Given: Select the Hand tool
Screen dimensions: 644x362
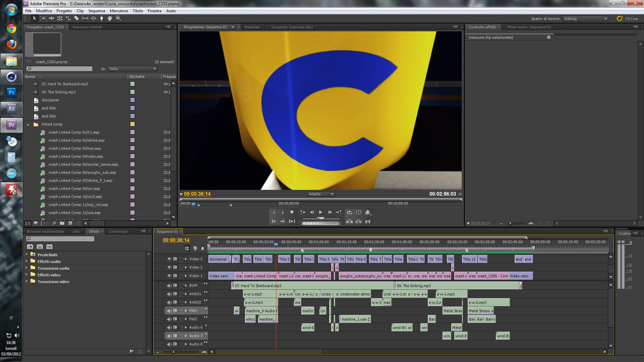Looking at the screenshot, I should (x=110, y=18).
